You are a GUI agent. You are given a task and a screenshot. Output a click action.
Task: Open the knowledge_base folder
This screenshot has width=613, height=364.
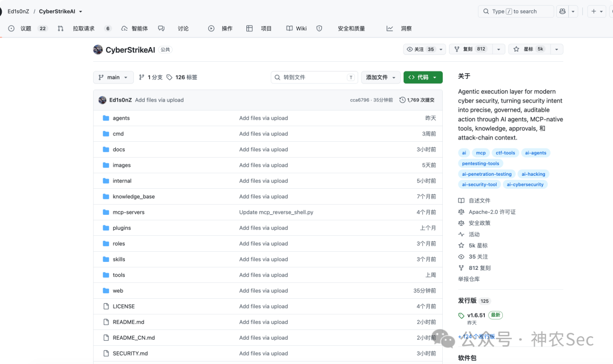pyautogui.click(x=134, y=196)
